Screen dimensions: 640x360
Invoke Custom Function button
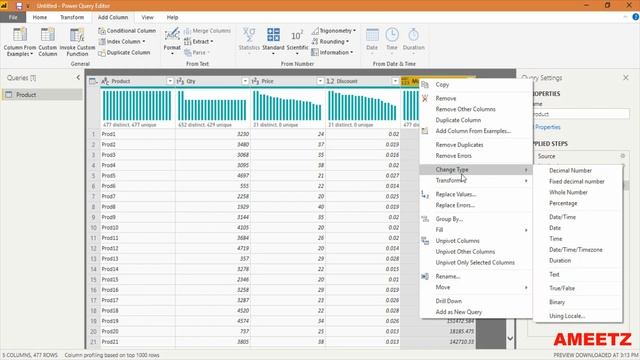(x=77, y=42)
